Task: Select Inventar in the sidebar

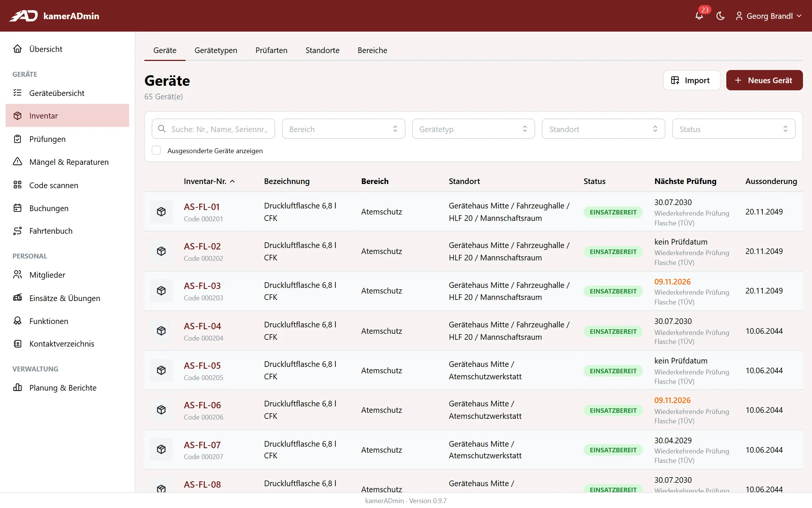Action: point(67,116)
